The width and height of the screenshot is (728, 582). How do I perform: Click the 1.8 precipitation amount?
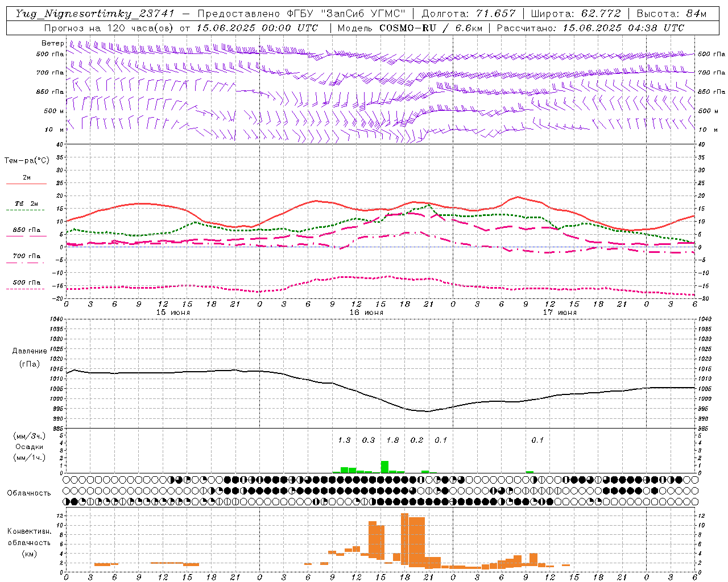tap(392, 440)
